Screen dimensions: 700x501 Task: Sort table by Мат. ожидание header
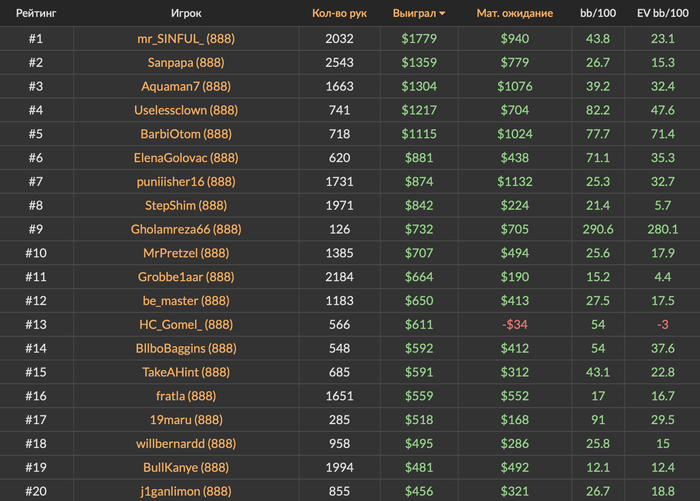515,14
